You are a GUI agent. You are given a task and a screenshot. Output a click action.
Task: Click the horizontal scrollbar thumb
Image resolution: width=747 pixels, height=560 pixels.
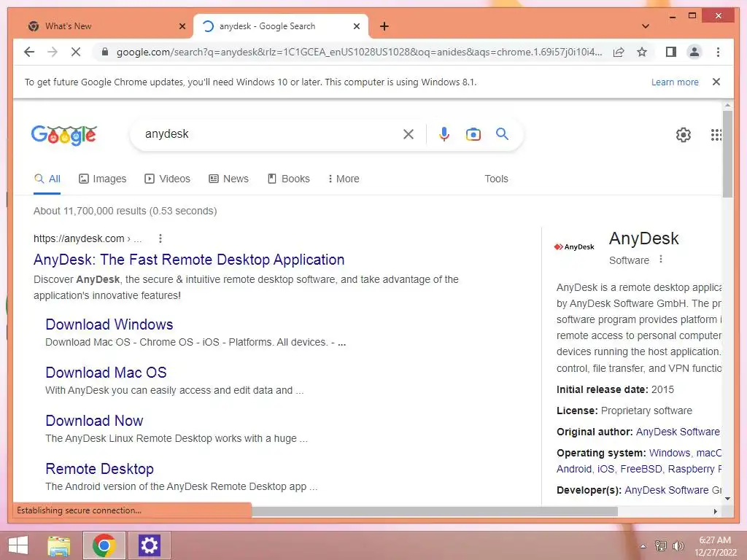point(435,511)
